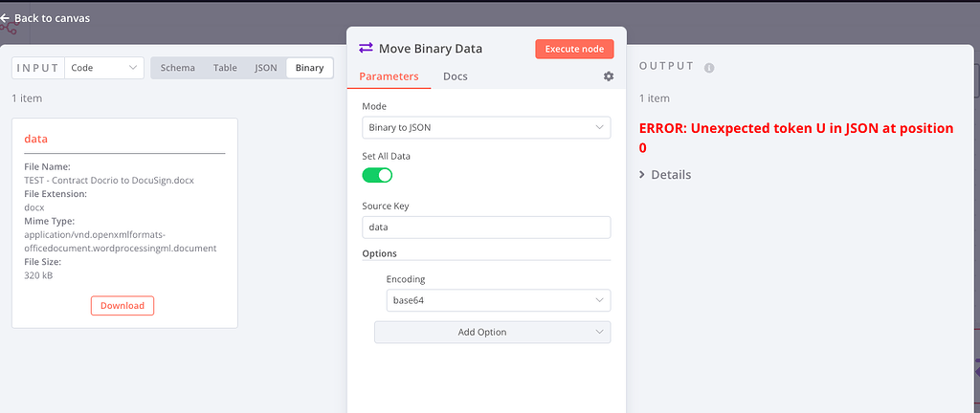This screenshot has height=413, width=980.
Task: Switch input view to Schema
Action: tap(177, 68)
